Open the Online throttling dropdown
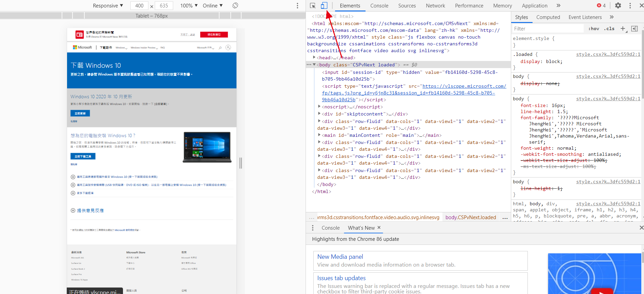This screenshot has height=294, width=644. [x=213, y=6]
